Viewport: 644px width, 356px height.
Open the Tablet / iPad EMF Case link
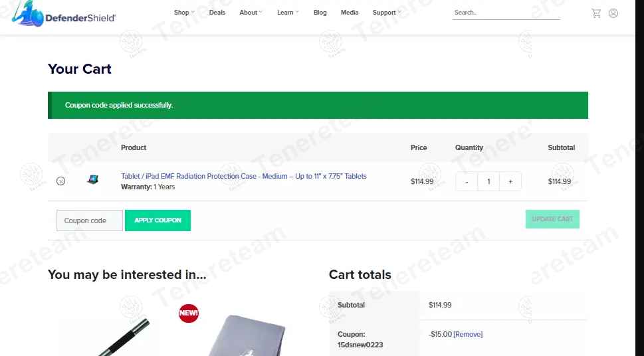(244, 176)
